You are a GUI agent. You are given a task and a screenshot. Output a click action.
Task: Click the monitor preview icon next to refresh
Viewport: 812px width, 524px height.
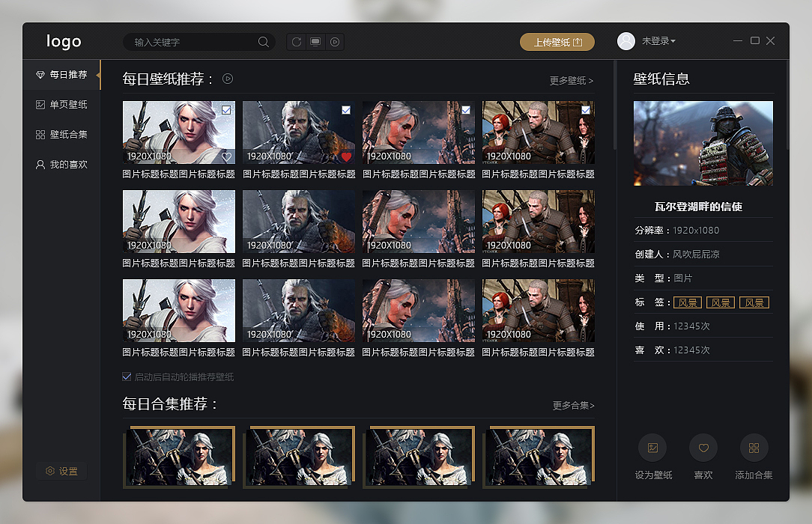coord(315,42)
